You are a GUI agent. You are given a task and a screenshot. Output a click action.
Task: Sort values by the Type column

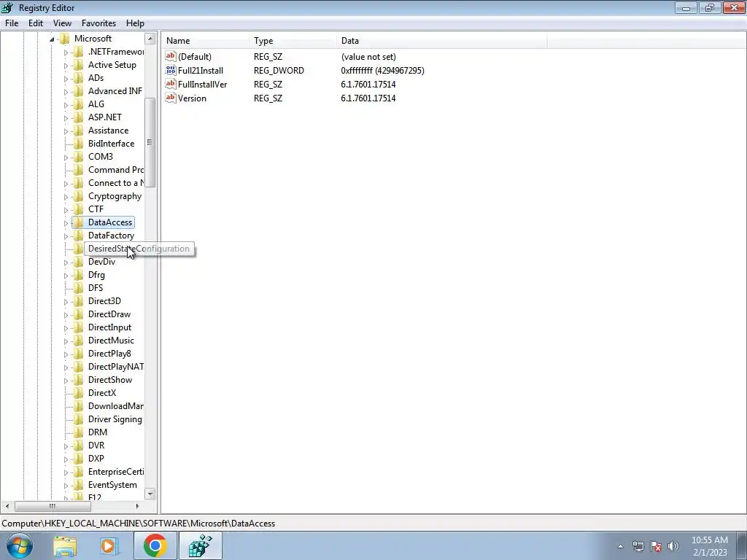293,41
